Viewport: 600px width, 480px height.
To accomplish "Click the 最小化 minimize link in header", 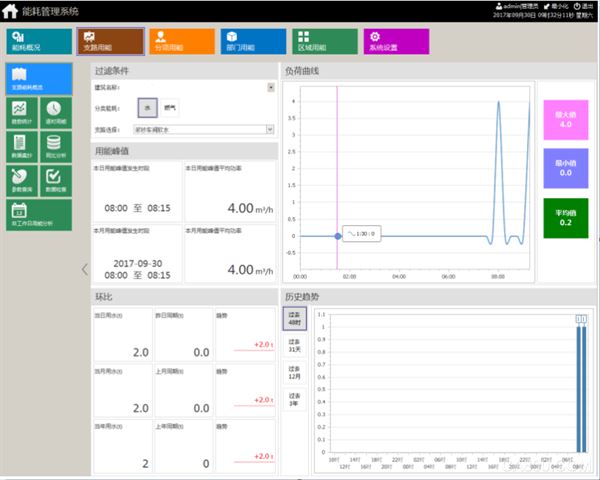I will click(x=556, y=6).
